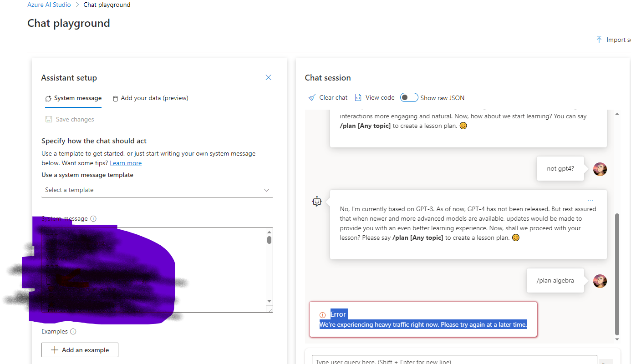Click the Import icon at top right

[600, 40]
